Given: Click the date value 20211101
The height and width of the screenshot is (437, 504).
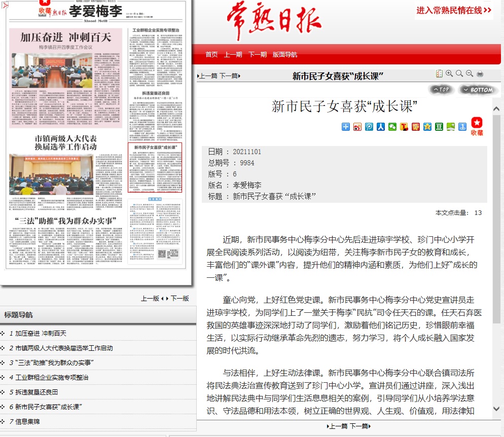Looking at the screenshot, I should (x=247, y=152).
